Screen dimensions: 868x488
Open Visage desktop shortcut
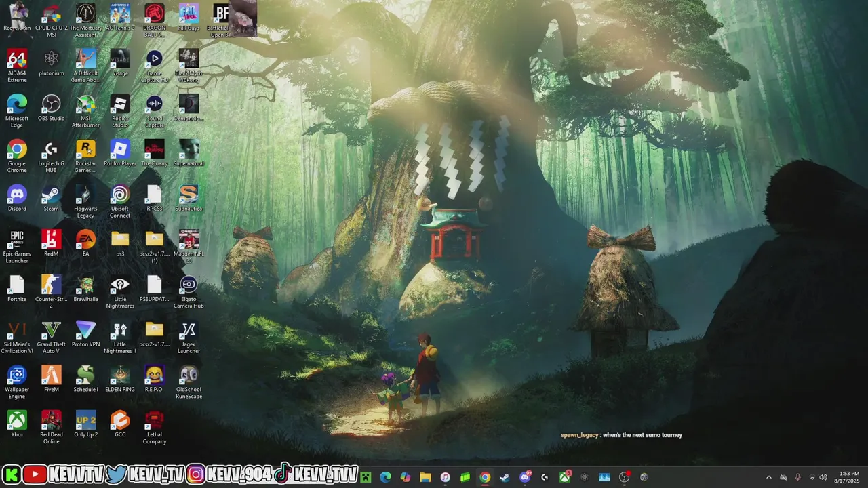120,62
